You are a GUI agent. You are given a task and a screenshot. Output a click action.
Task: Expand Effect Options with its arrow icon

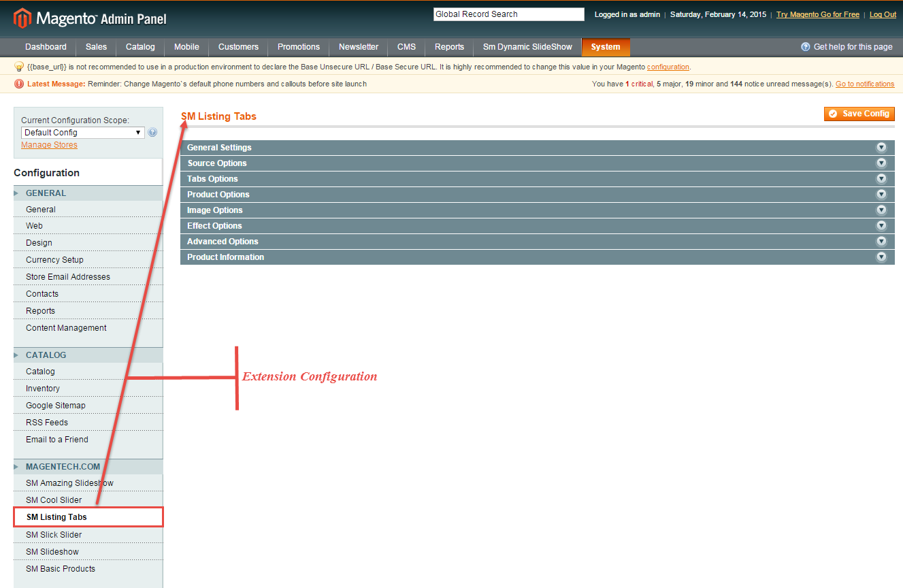tap(881, 226)
